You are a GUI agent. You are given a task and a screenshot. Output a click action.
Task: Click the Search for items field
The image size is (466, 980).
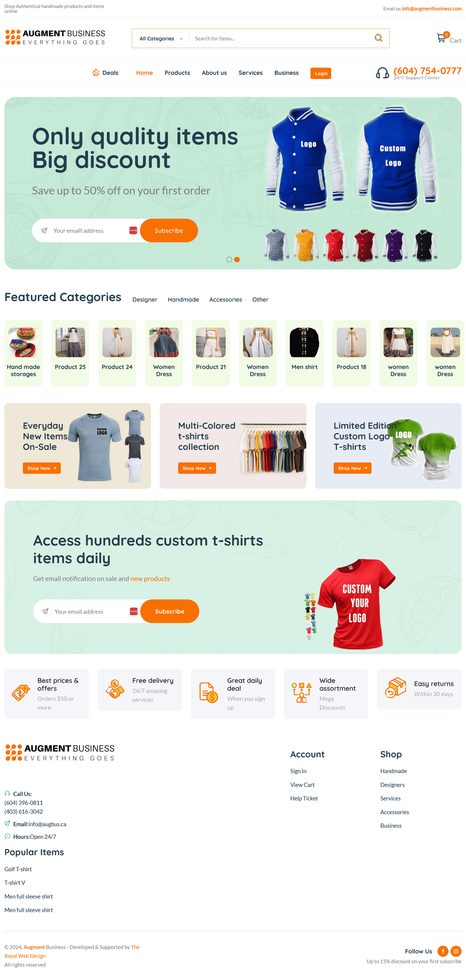click(x=280, y=38)
